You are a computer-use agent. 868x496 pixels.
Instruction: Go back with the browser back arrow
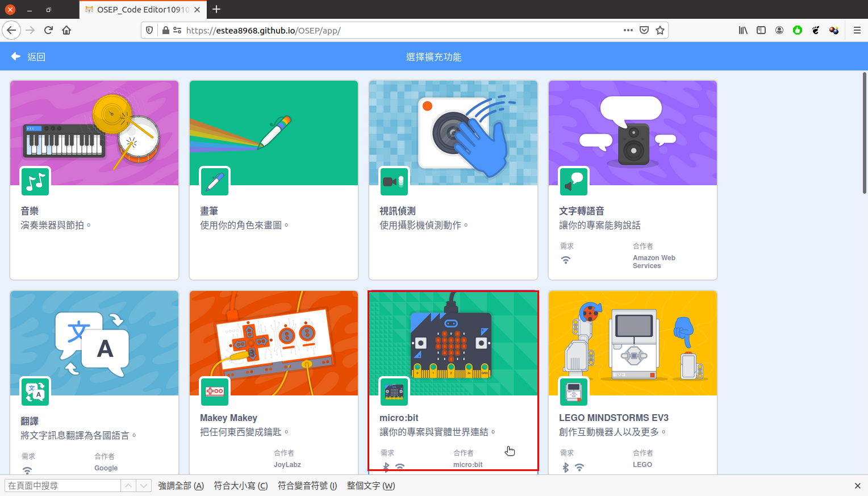click(x=11, y=30)
